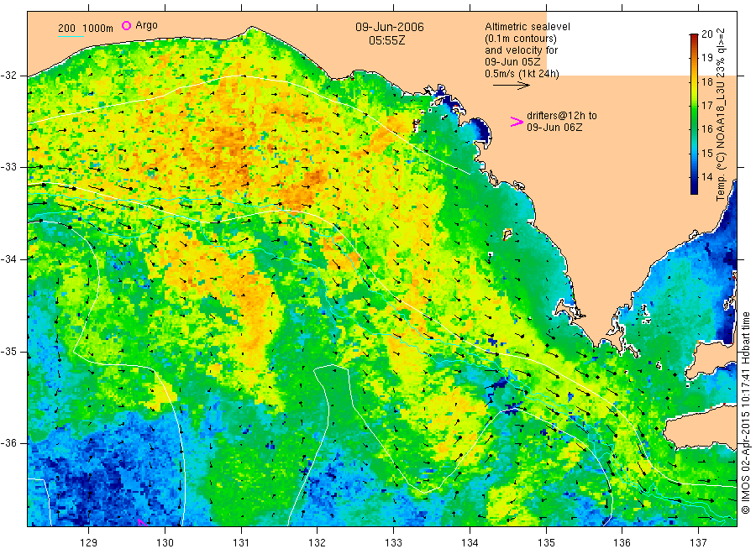Click the 'and velocity for' legend line
This screenshot has height=554, width=756.
(x=521, y=50)
